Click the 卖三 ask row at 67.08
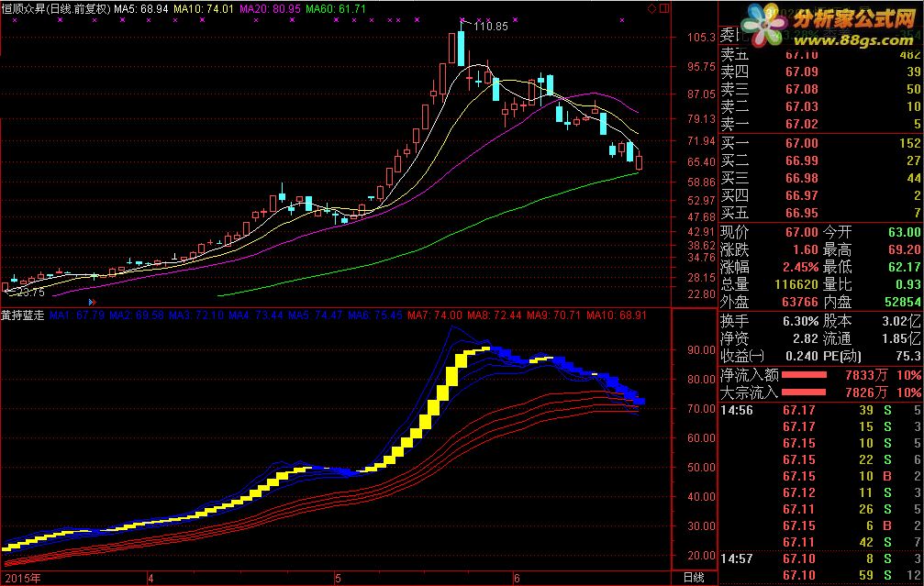The height and width of the screenshot is (586, 924). click(820, 89)
